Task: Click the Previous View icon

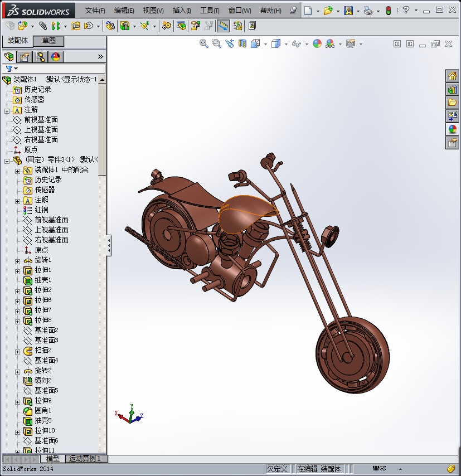Action: coord(230,43)
